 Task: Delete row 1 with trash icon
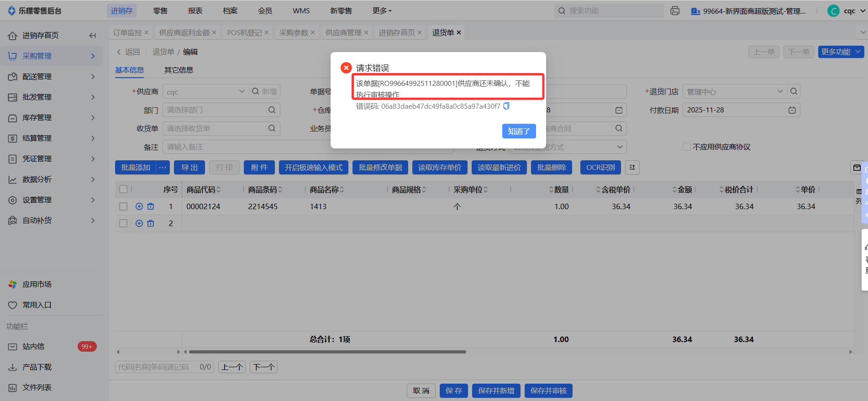coord(151,206)
